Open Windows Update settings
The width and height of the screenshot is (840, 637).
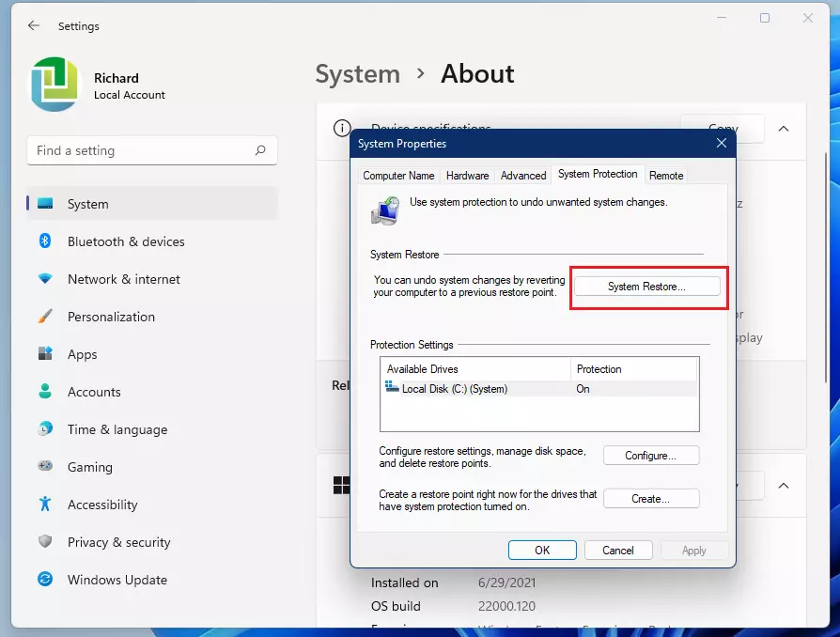152,580
